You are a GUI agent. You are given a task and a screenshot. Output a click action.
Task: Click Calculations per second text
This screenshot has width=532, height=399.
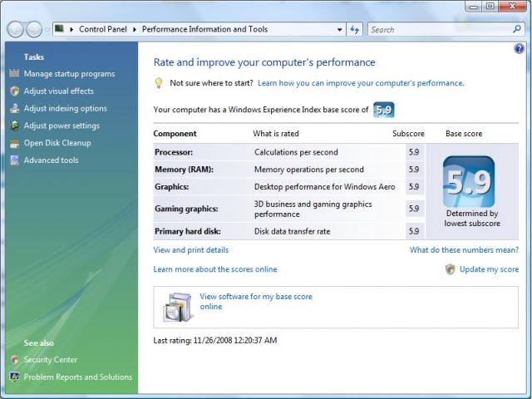[296, 152]
